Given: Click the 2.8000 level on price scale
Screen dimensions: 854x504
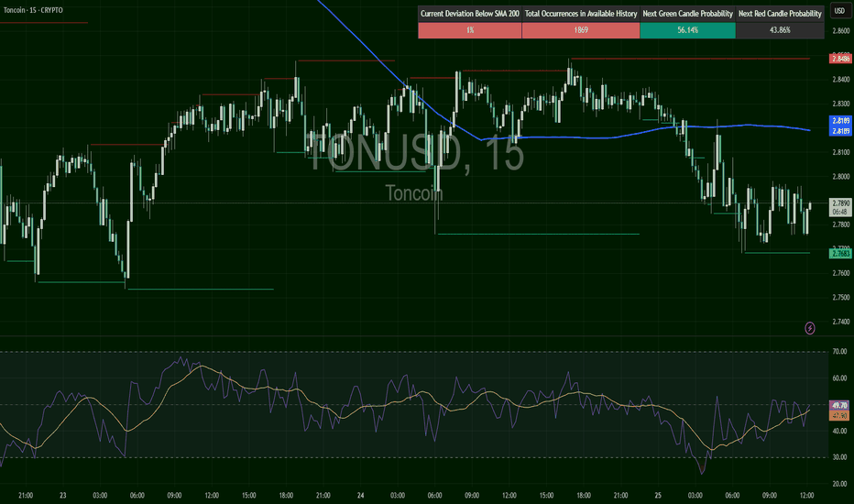Looking at the screenshot, I should click(x=839, y=176).
